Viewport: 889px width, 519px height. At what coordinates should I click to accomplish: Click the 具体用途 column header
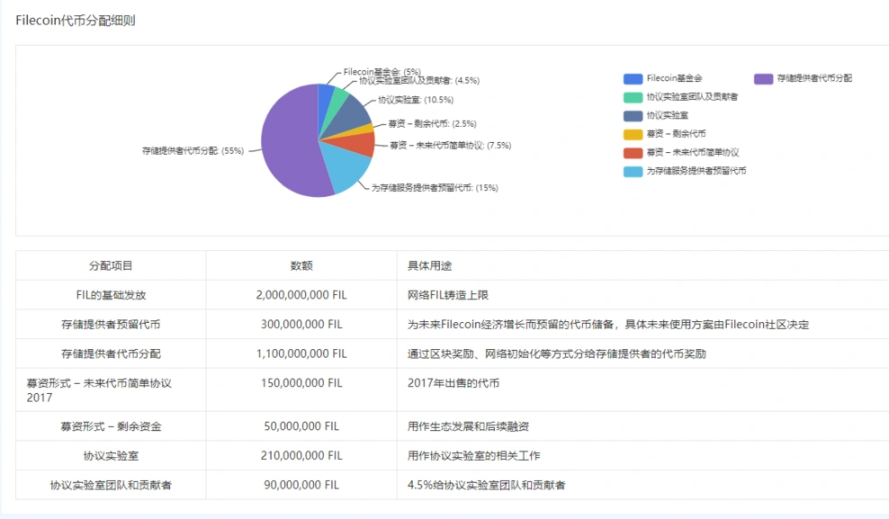point(643,265)
